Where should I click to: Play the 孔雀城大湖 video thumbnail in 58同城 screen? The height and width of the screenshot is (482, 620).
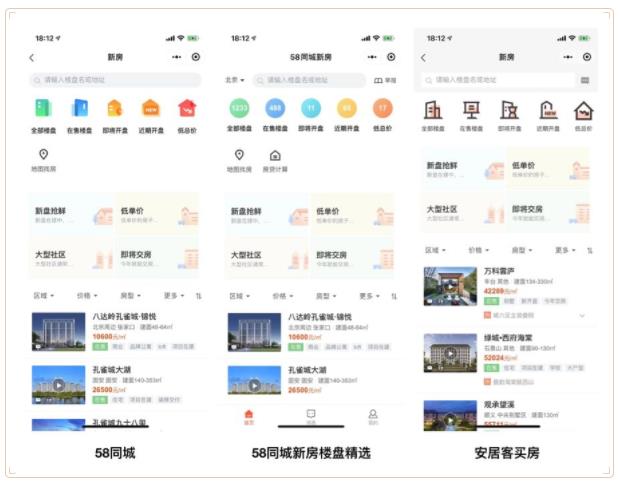59,385
